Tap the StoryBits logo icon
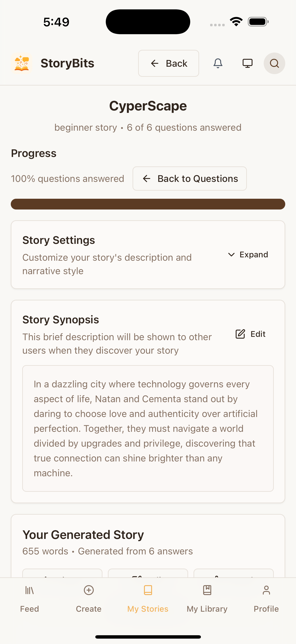The width and height of the screenshot is (296, 644). [22, 63]
